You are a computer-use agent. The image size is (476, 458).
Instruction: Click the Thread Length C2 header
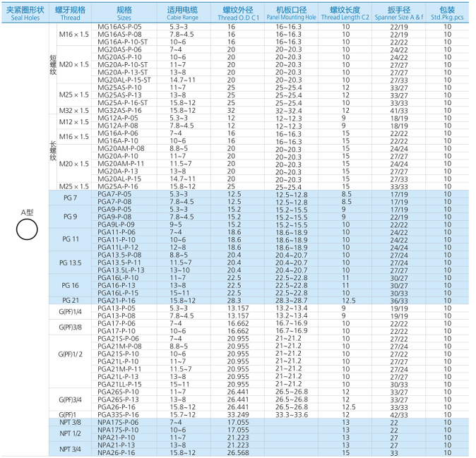click(x=345, y=13)
